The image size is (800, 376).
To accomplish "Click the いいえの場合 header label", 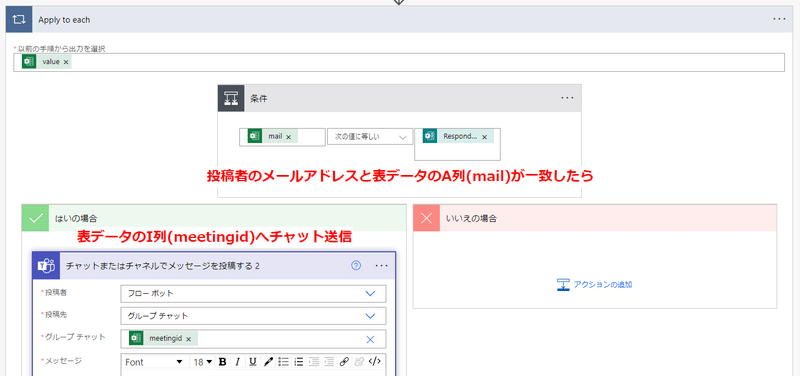I will click(x=471, y=218).
